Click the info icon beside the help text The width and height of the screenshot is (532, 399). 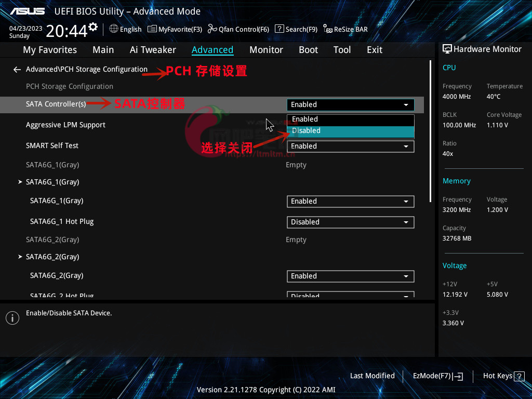(x=12, y=318)
